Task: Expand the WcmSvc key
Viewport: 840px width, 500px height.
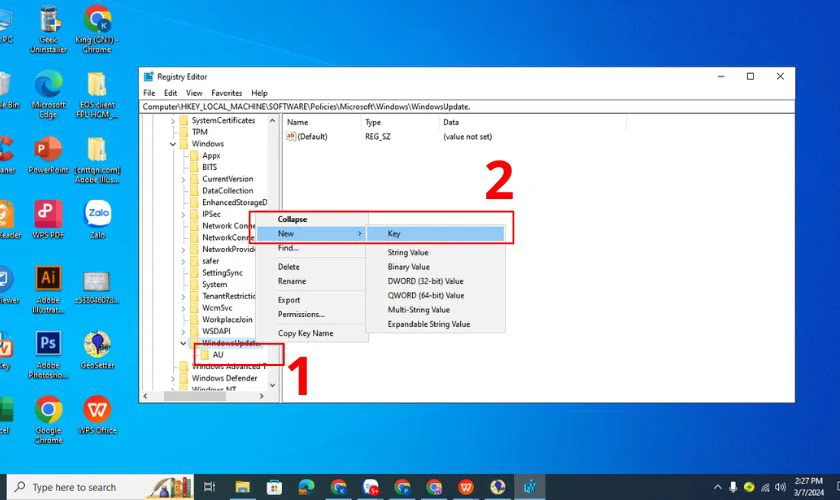Action: (183, 308)
